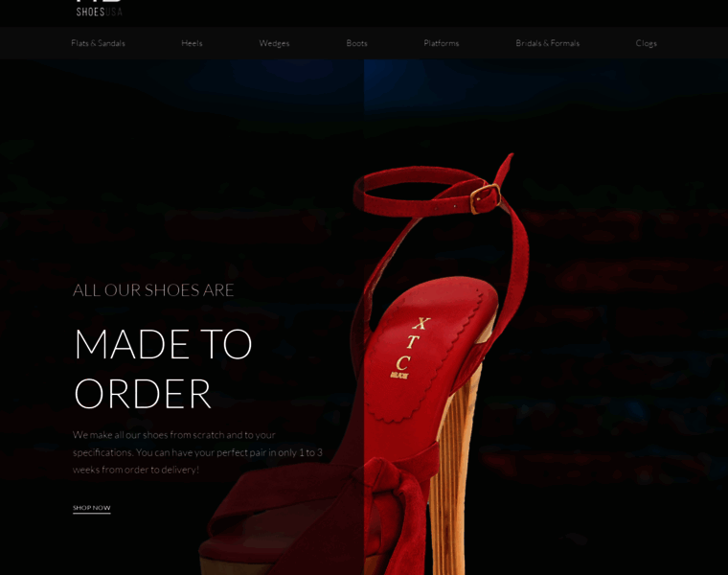Browse the Boots category
The image size is (728, 575).
pyautogui.click(x=356, y=43)
